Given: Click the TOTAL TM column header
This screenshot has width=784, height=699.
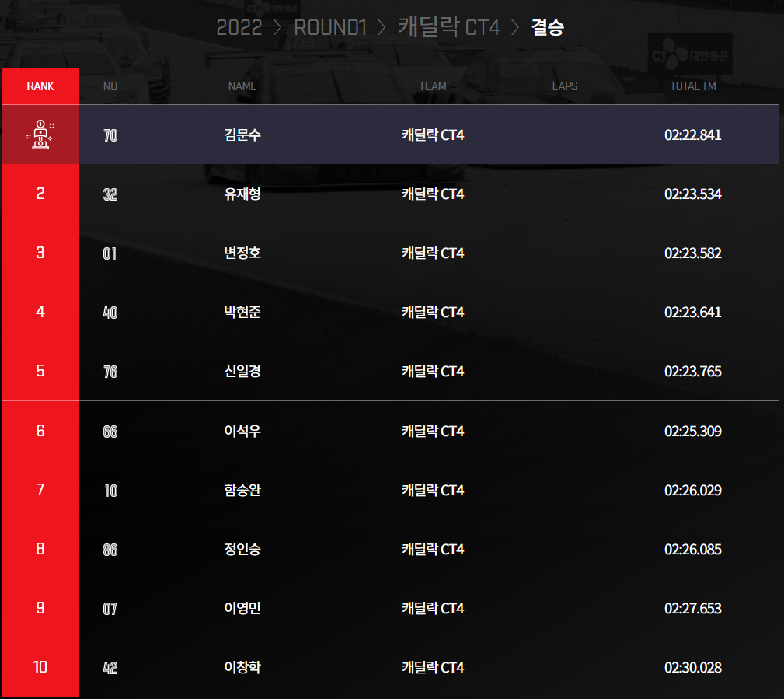Looking at the screenshot, I should (x=692, y=86).
